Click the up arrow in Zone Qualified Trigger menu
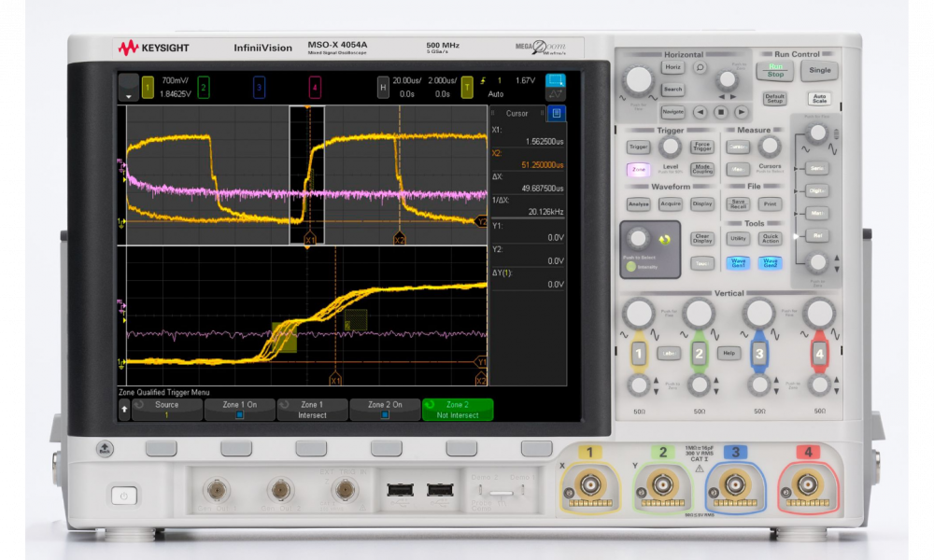Viewport: 934px width, 560px height. [x=124, y=410]
